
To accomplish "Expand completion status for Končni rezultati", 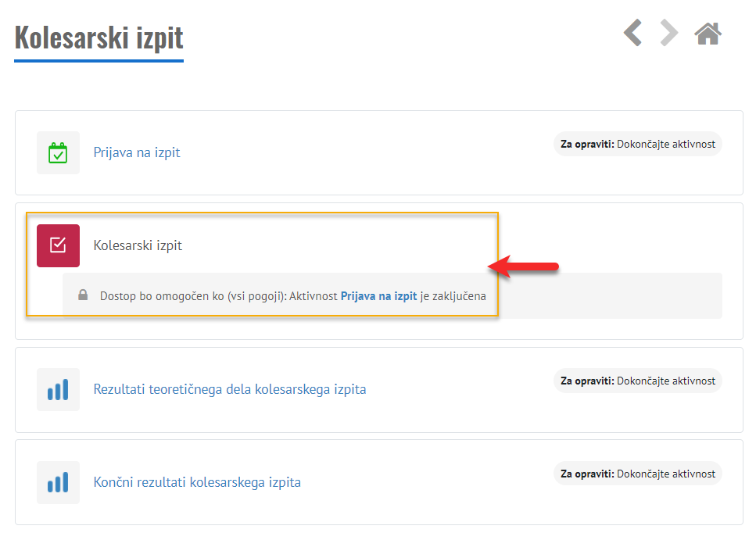I will [637, 474].
